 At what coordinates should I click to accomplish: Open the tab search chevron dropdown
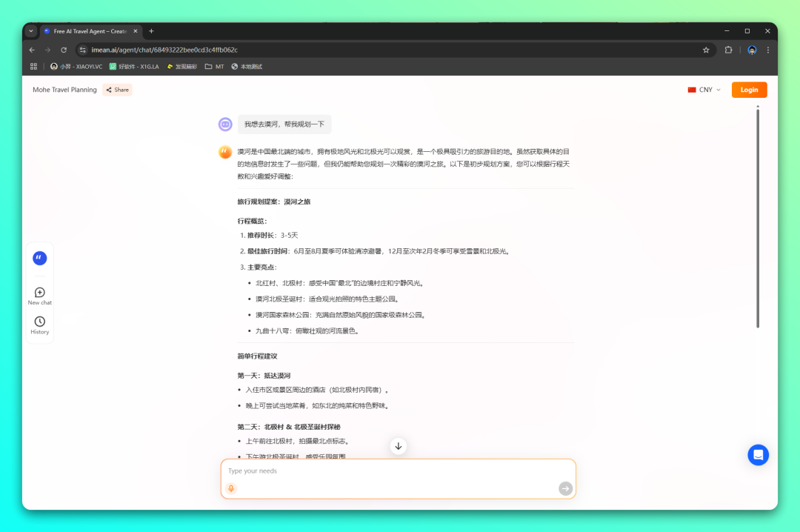click(x=31, y=31)
